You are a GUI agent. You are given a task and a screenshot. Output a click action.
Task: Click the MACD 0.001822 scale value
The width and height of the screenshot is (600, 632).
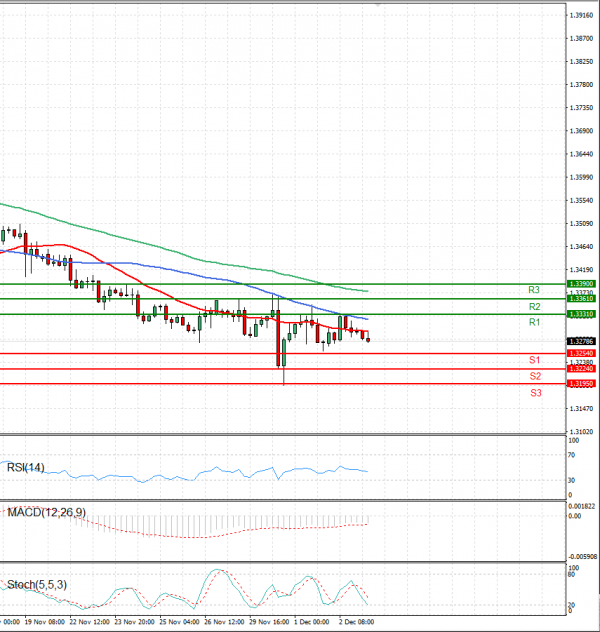581,507
